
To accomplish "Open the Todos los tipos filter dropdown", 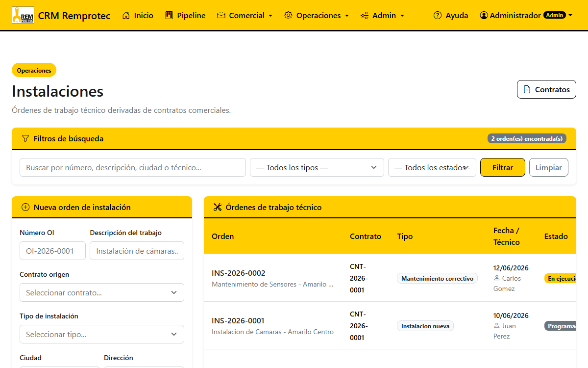I will coord(317,167).
